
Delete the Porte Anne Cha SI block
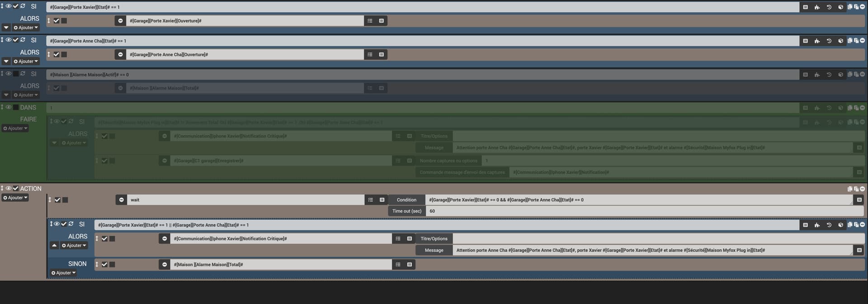click(x=862, y=40)
